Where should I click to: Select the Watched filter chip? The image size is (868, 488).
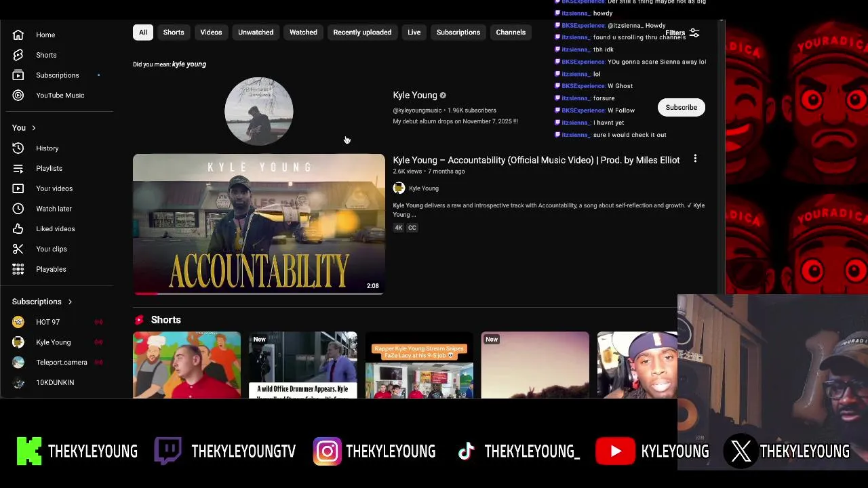tap(303, 33)
